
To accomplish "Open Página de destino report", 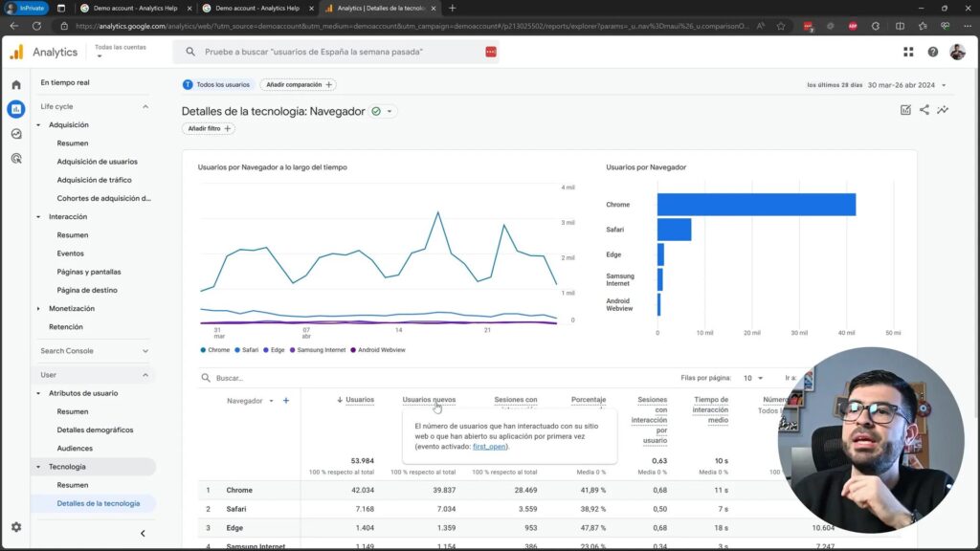I will pos(87,291).
